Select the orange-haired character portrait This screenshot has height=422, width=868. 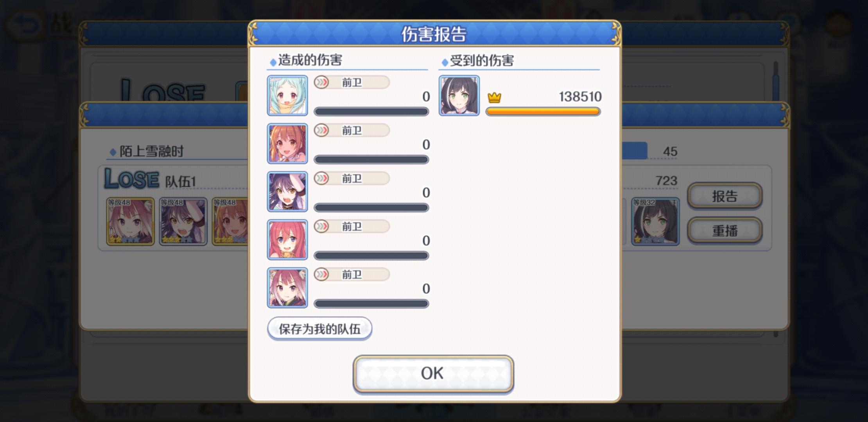pos(287,143)
